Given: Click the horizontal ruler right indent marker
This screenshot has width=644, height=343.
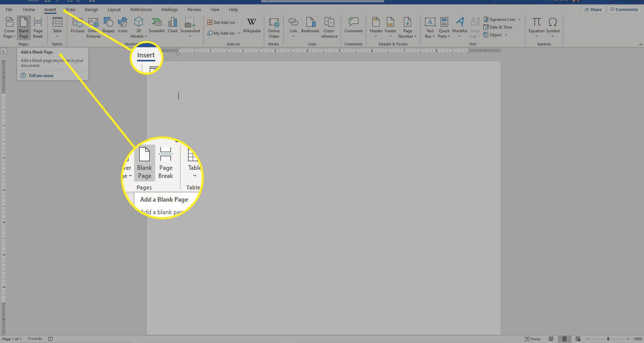Looking at the screenshot, I should click(x=469, y=51).
